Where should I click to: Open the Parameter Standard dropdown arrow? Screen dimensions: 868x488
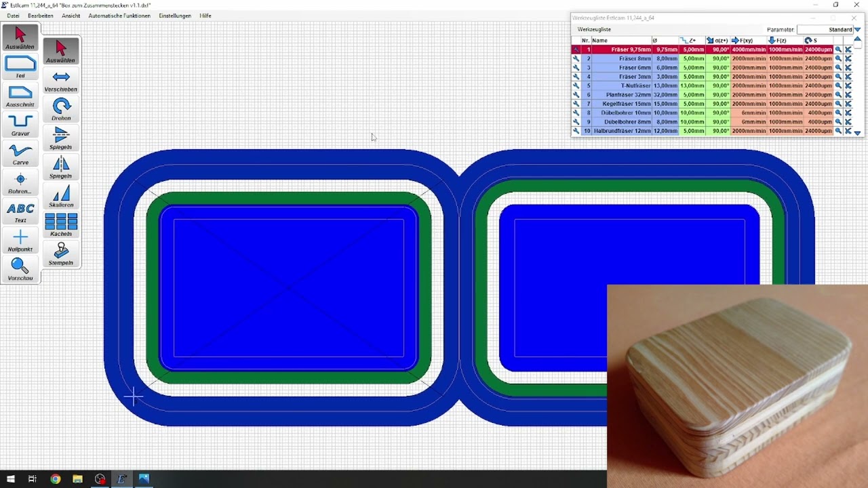coord(858,30)
